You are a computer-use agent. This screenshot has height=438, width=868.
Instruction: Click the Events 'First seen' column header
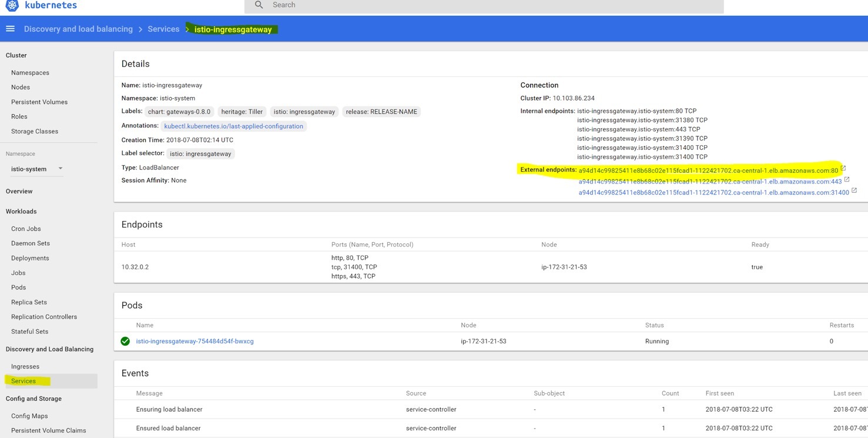(x=720, y=393)
